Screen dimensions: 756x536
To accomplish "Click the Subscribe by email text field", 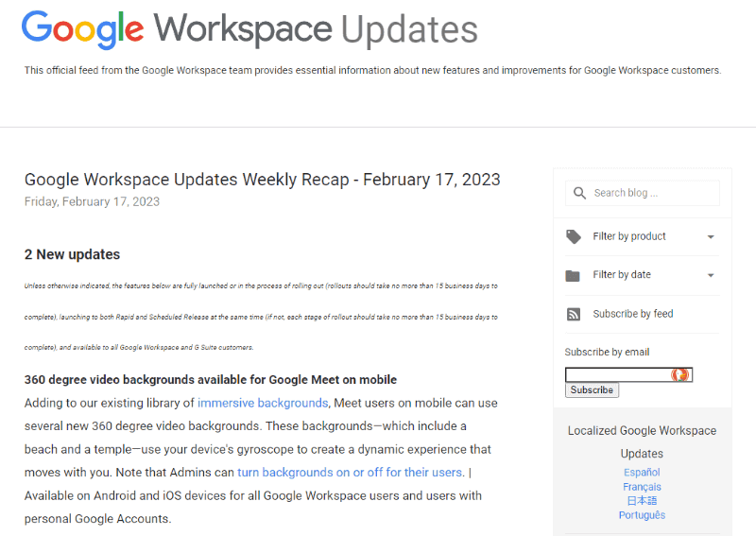I will click(628, 374).
